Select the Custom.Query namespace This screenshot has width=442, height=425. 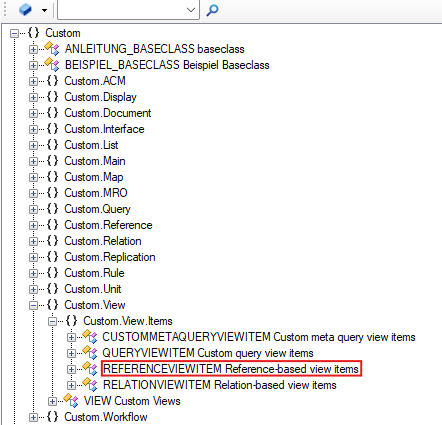click(x=97, y=209)
